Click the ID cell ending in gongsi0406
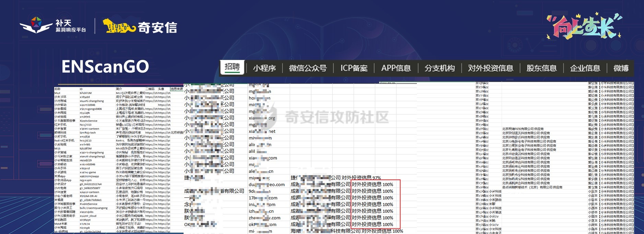This screenshot has width=644, height=234. [91, 109]
